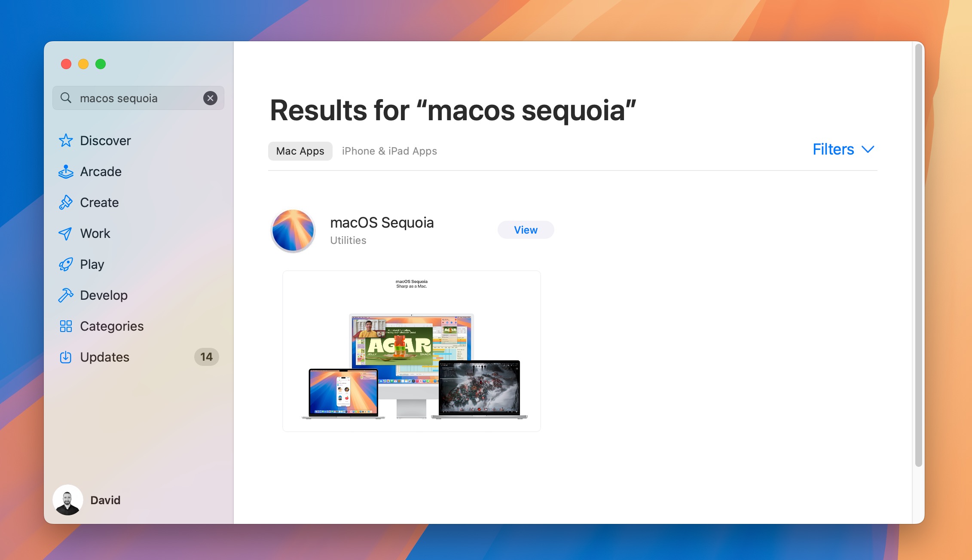The height and width of the screenshot is (560, 972).
Task: Expand the Filters dropdown
Action: pos(843,149)
